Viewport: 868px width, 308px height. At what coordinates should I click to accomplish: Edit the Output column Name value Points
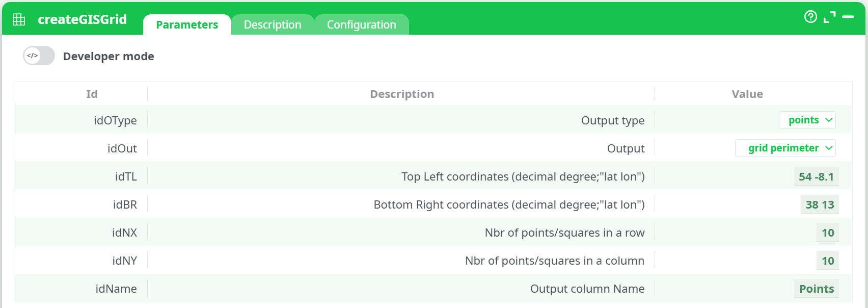click(x=817, y=289)
